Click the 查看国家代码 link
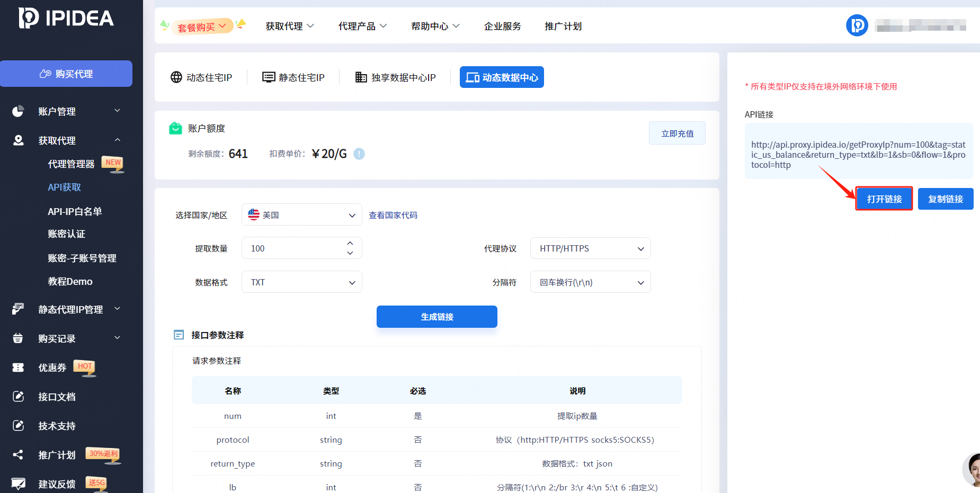This screenshot has width=980, height=493. point(393,215)
